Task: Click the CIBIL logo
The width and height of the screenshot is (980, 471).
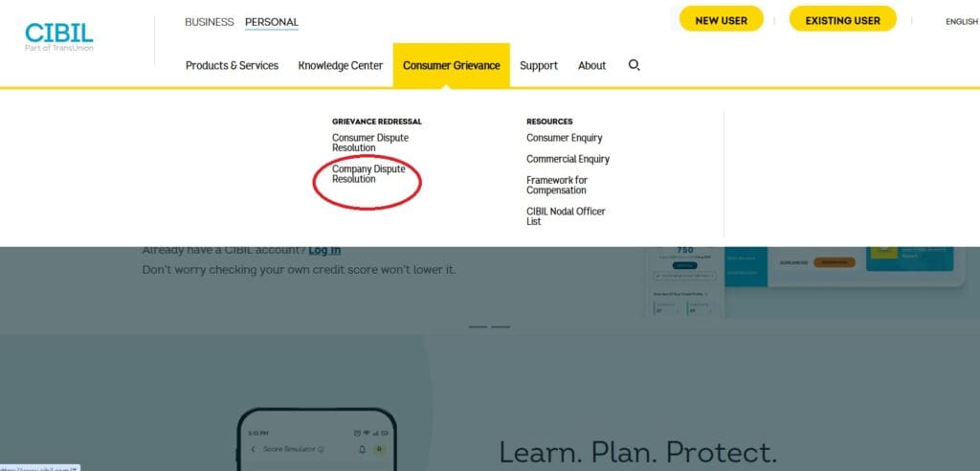Action: (x=58, y=36)
